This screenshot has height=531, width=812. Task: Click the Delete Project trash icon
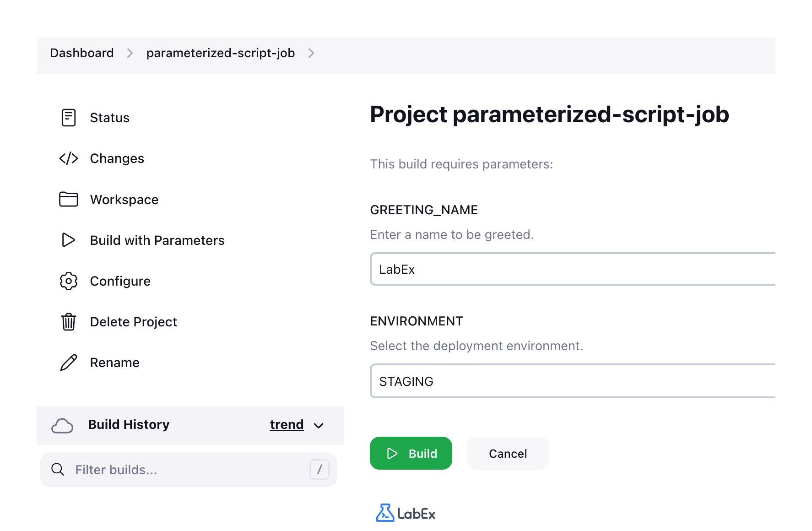pyautogui.click(x=68, y=321)
